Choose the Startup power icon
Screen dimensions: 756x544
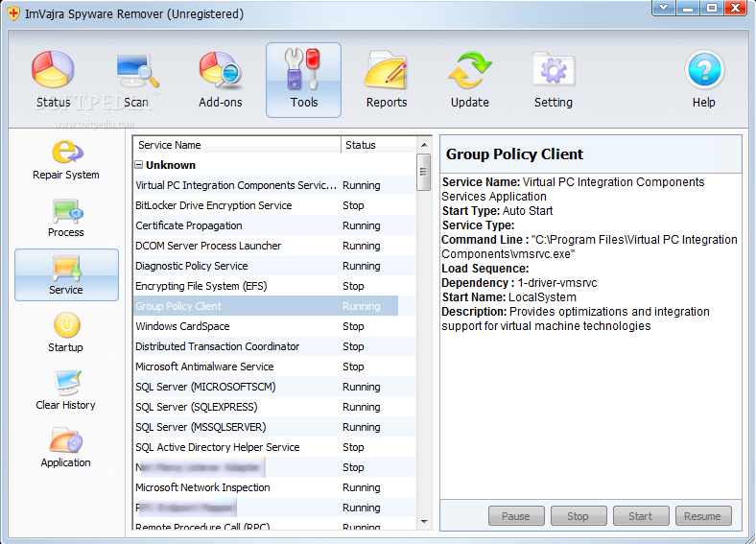[66, 325]
